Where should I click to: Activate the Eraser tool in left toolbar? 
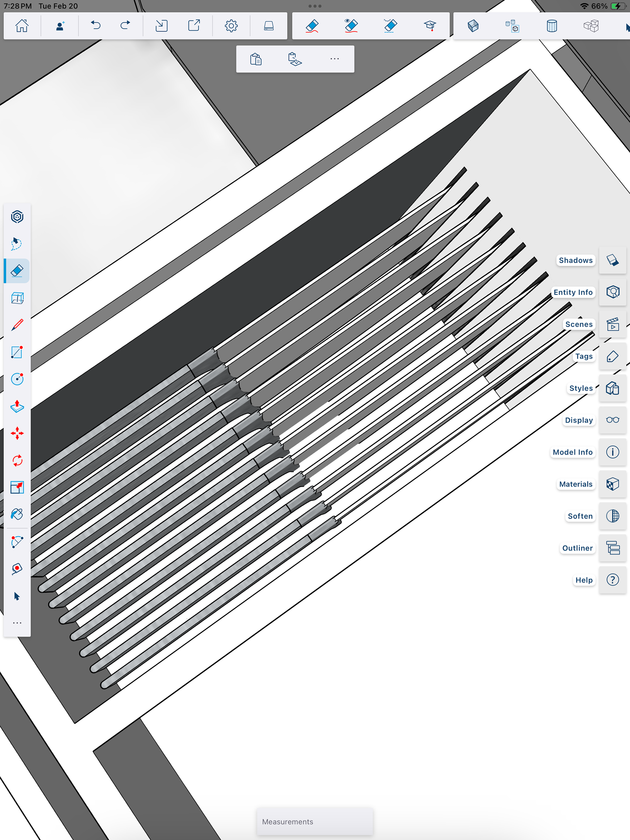pyautogui.click(x=17, y=271)
